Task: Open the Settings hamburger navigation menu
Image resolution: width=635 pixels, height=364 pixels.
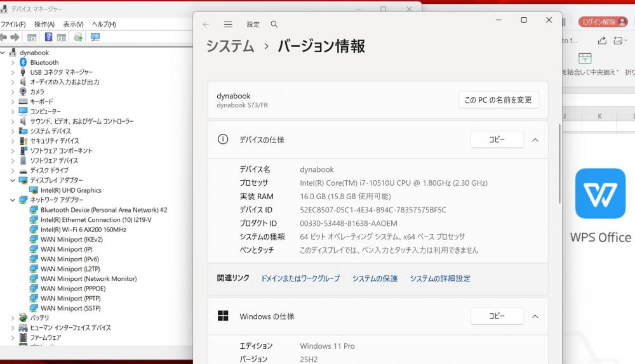Action: click(228, 25)
